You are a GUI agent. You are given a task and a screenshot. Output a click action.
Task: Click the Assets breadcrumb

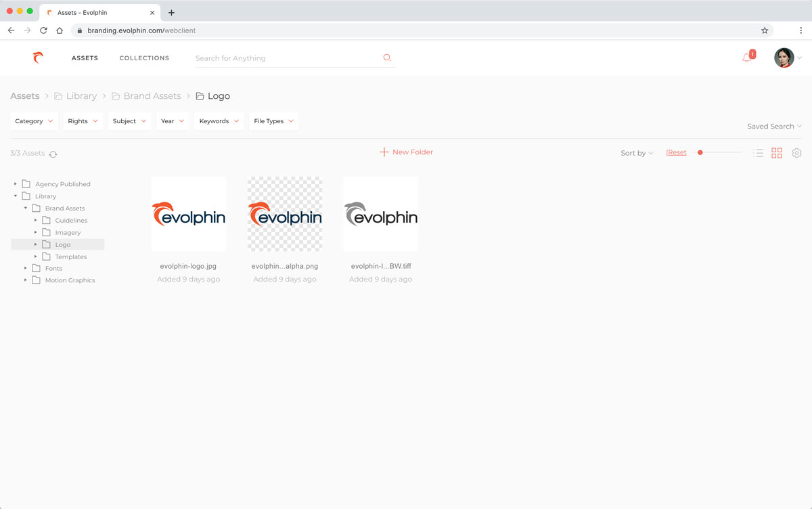point(25,96)
